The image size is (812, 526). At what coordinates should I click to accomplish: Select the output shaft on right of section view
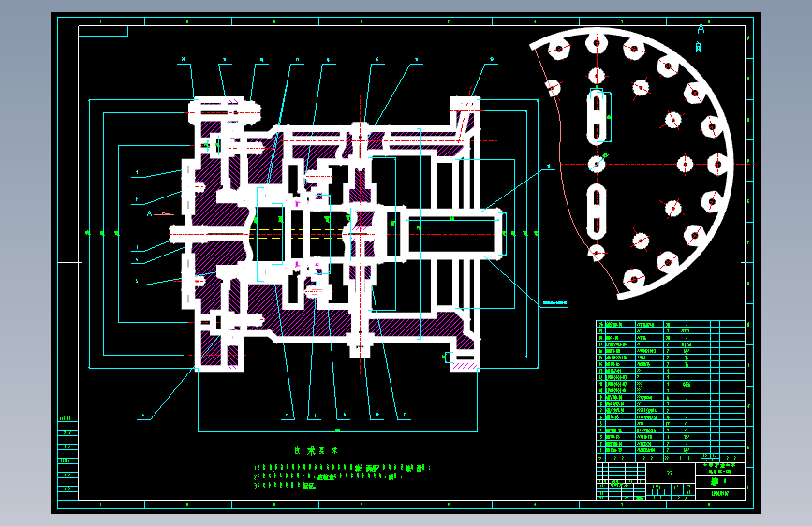tap(453, 234)
